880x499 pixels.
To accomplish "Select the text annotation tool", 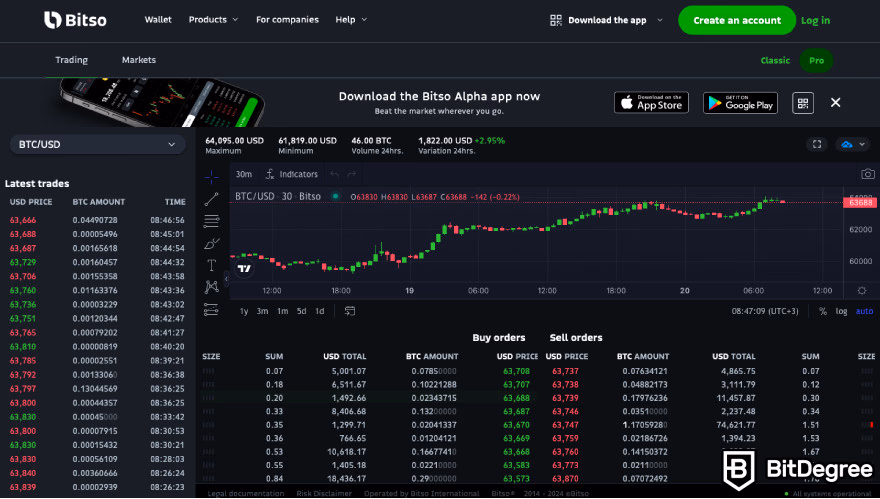I will pyautogui.click(x=212, y=265).
